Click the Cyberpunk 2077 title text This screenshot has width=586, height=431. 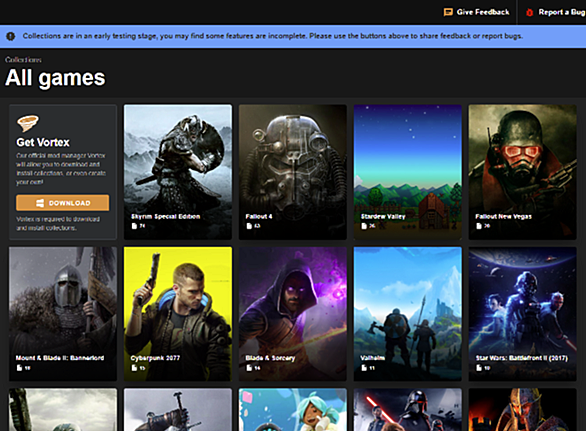click(155, 358)
